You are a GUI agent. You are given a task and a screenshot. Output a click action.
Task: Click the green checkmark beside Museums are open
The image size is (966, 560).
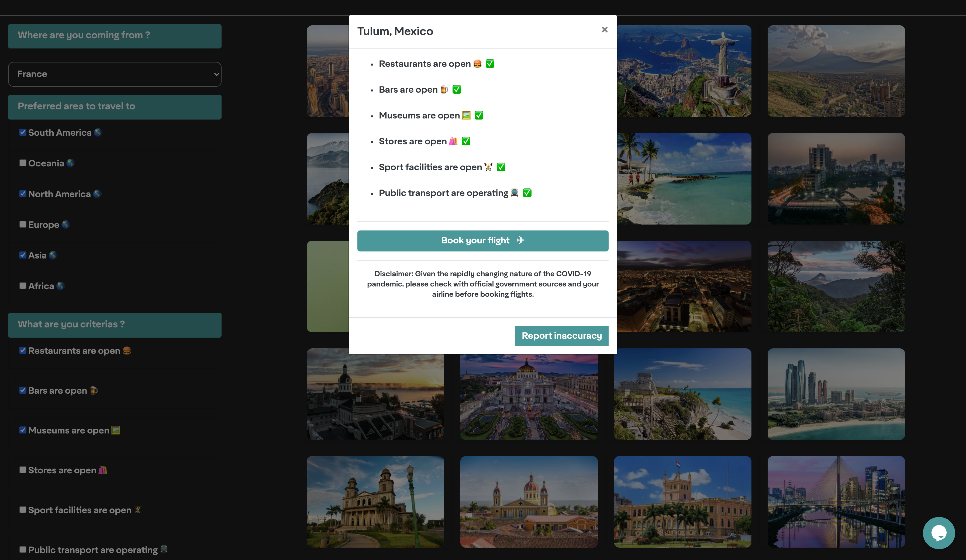tap(479, 115)
